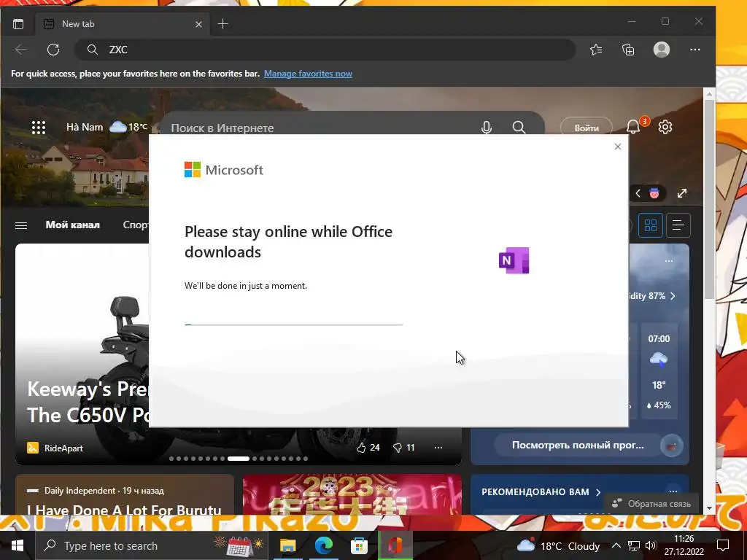Click the Manage favorites now link
The height and width of the screenshot is (560, 747).
click(309, 74)
